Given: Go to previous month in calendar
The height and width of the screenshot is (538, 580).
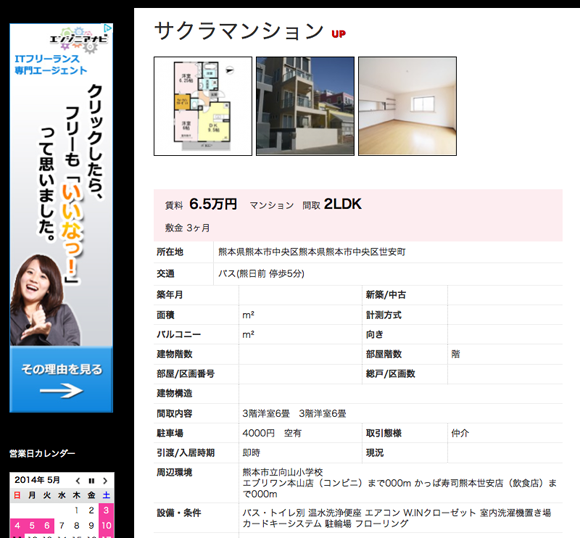Looking at the screenshot, I should [78, 481].
